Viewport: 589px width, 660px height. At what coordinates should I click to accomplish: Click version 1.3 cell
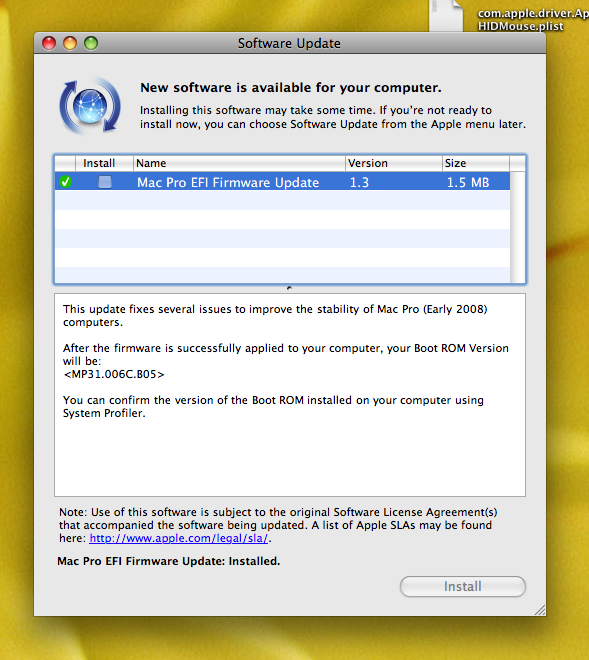click(x=360, y=182)
